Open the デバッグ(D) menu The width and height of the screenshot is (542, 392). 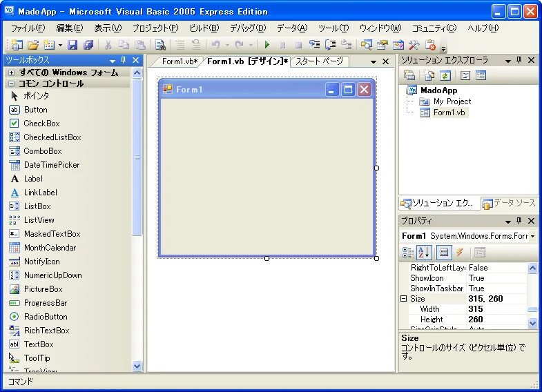point(248,28)
